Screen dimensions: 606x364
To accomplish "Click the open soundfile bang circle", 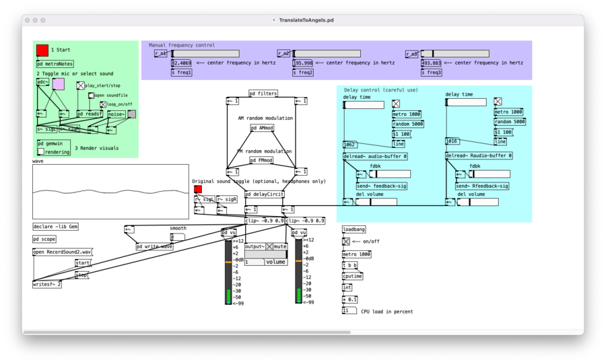I will [x=91, y=96].
